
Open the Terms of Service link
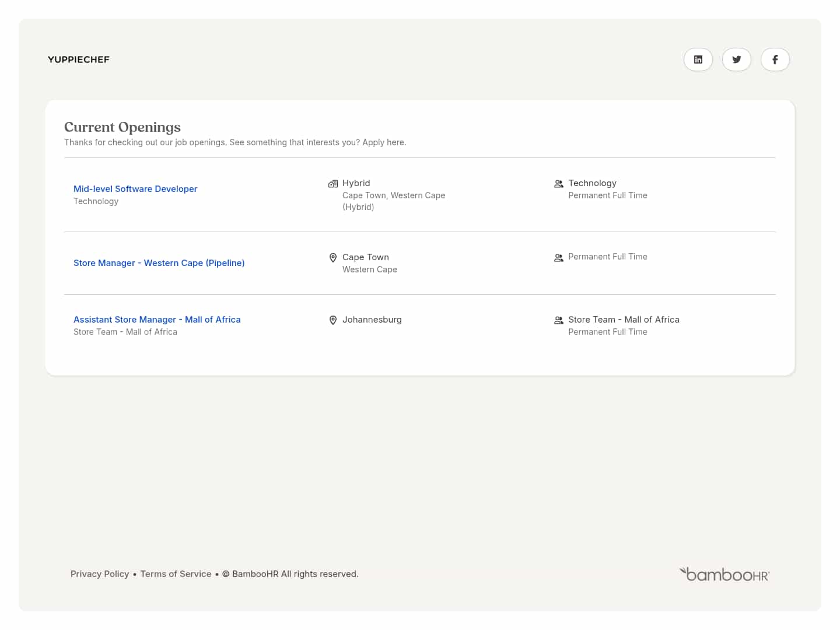click(176, 574)
